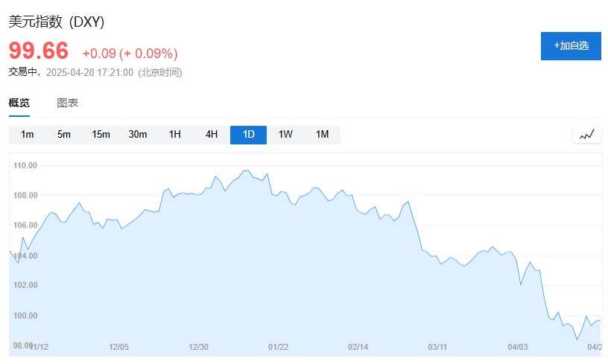
Task: Select the 5m interval
Action: coord(64,135)
